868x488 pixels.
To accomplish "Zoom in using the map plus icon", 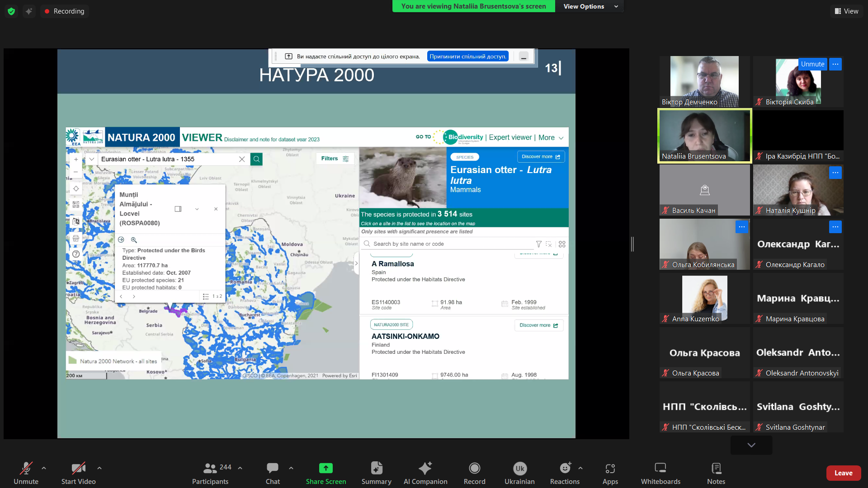I will click(76, 159).
